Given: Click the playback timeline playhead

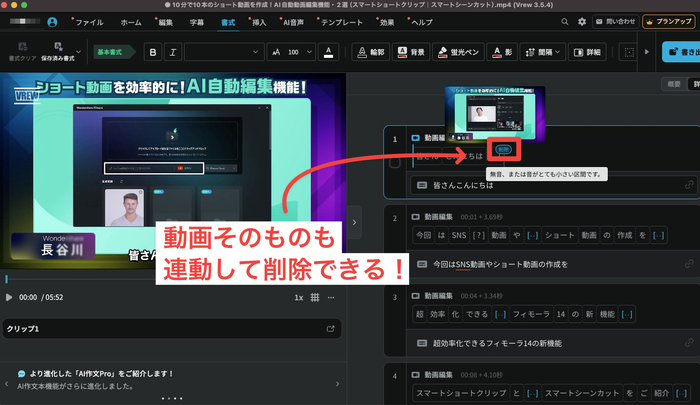Looking at the screenshot, I should coord(6,279).
